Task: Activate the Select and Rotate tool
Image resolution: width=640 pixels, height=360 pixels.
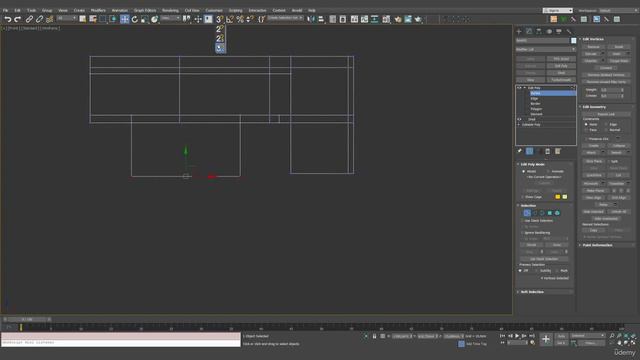Action: tap(135, 19)
